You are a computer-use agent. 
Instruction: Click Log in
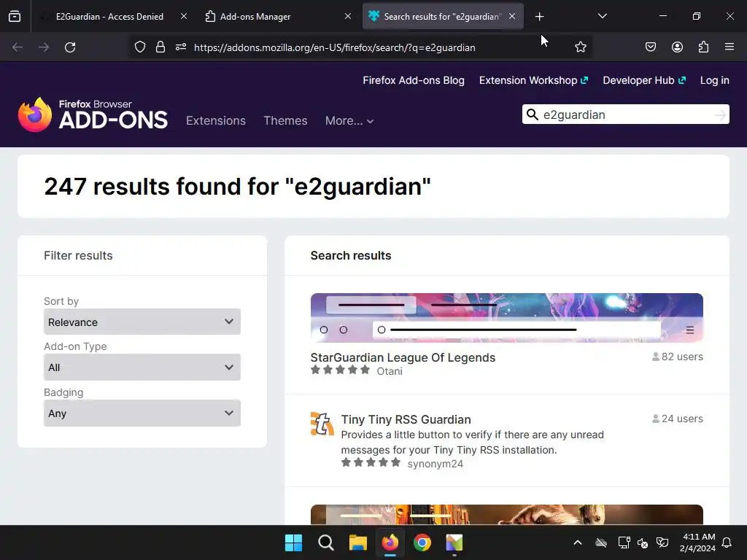tap(715, 80)
